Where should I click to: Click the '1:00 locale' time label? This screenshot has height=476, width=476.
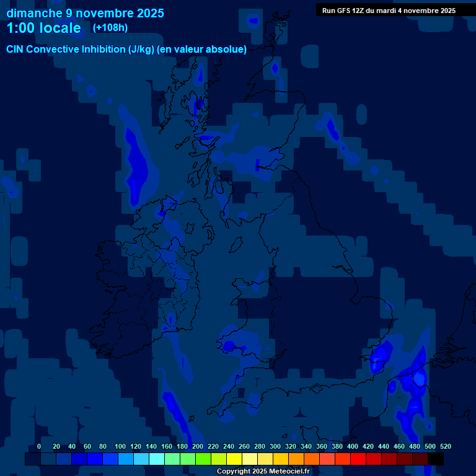click(44, 28)
